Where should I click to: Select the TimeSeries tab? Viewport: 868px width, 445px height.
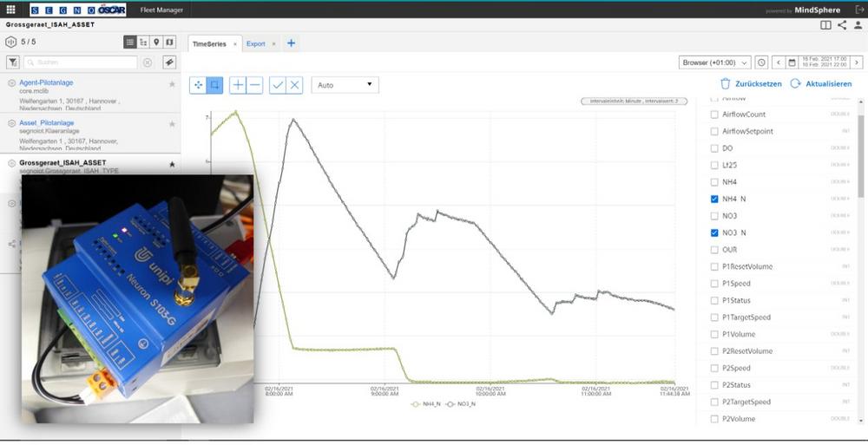click(x=209, y=43)
